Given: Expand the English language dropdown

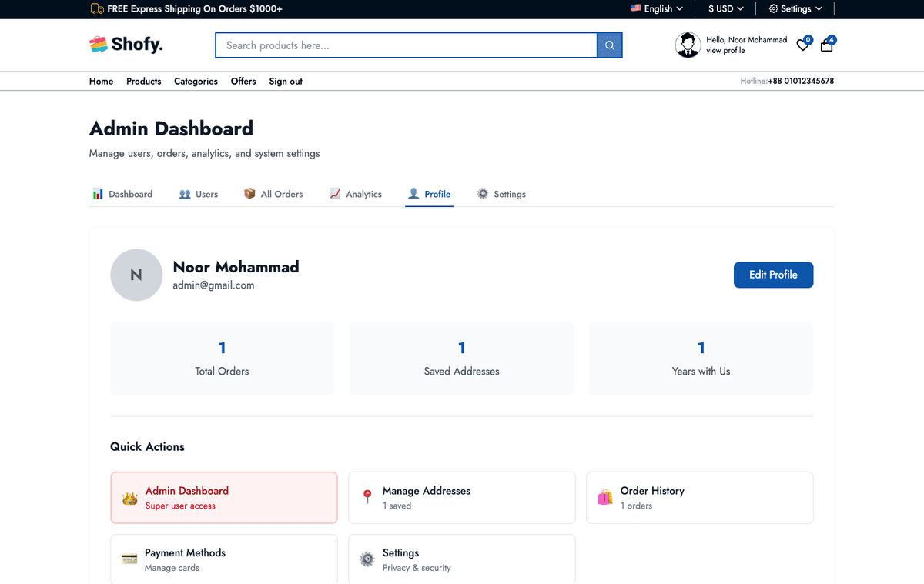Looking at the screenshot, I should coord(657,9).
